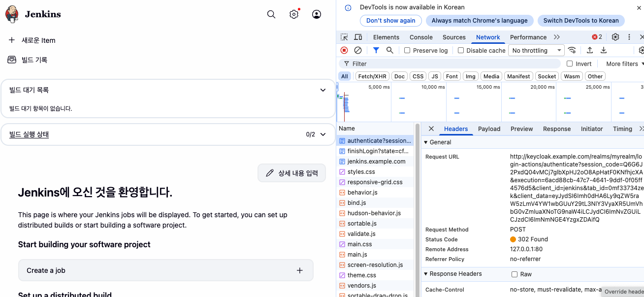The height and width of the screenshot is (297, 644).
Task: Show more DevTools panel tabs
Action: point(557,37)
